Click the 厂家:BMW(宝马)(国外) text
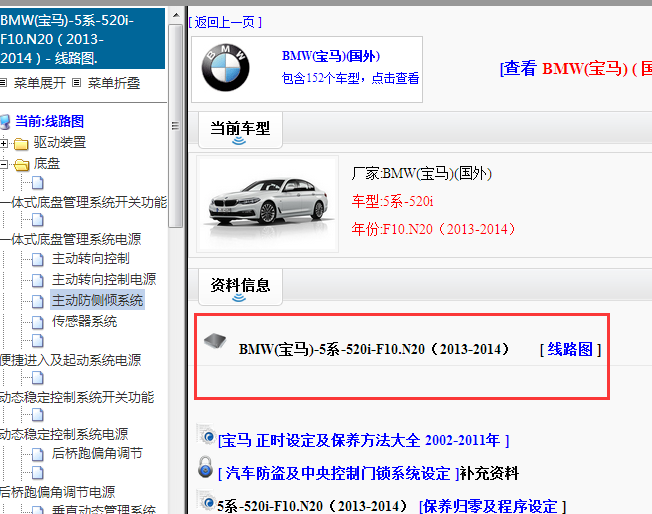 tap(422, 173)
